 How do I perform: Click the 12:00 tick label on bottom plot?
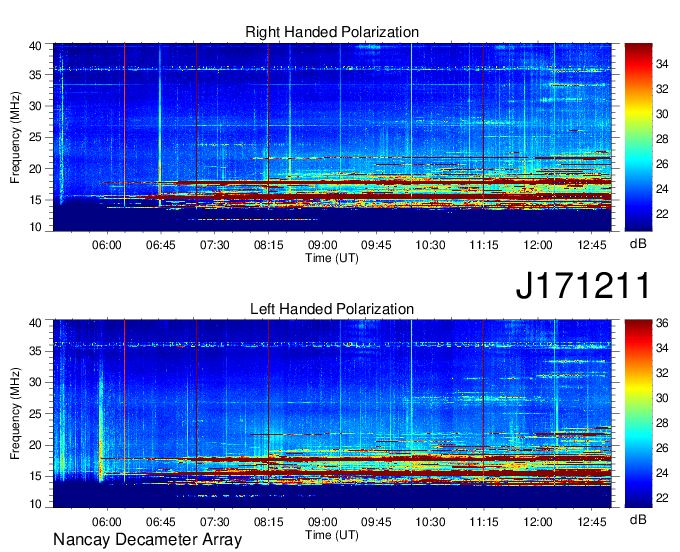[x=538, y=522]
